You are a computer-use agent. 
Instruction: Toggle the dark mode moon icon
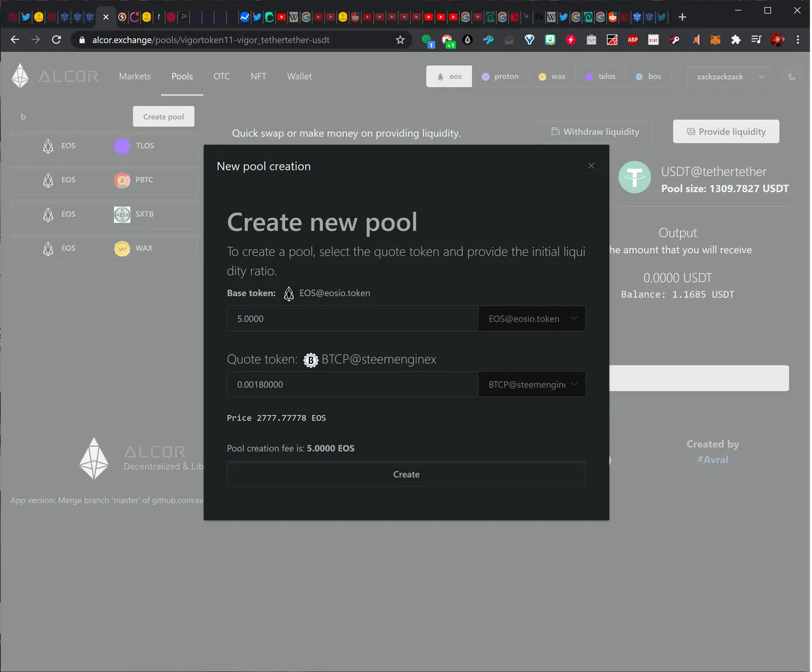coord(792,77)
